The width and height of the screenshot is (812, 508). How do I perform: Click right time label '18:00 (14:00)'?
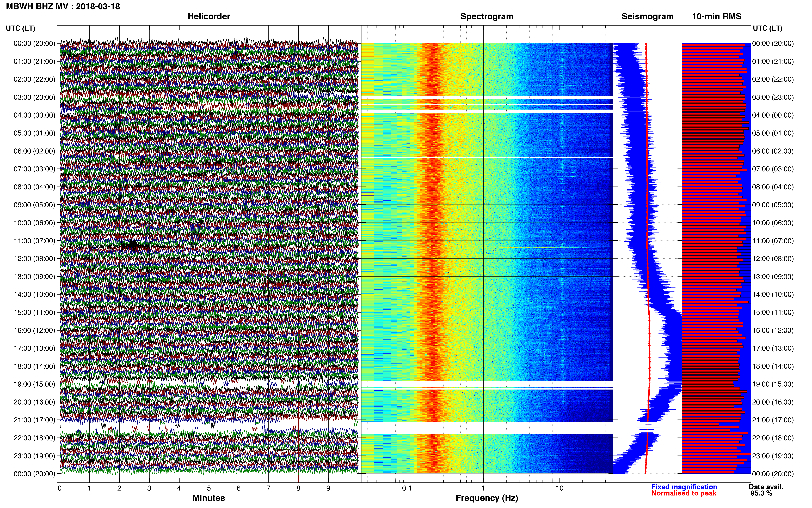773,366
